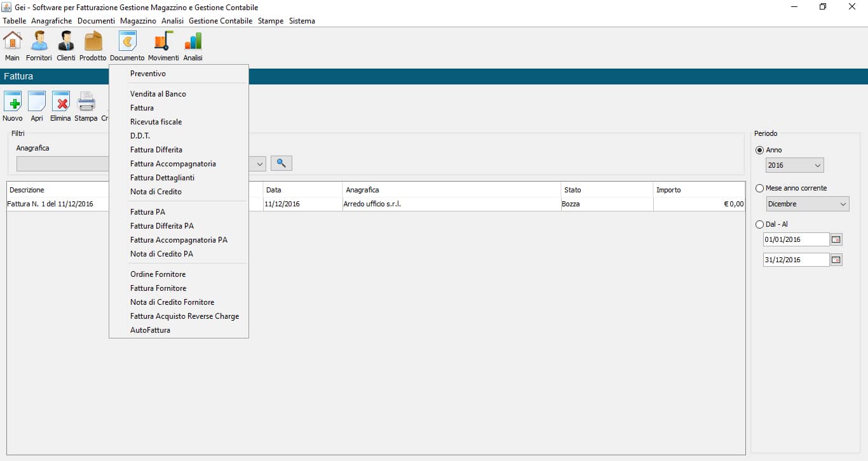Choose Nota di Credito from the menu

point(156,192)
